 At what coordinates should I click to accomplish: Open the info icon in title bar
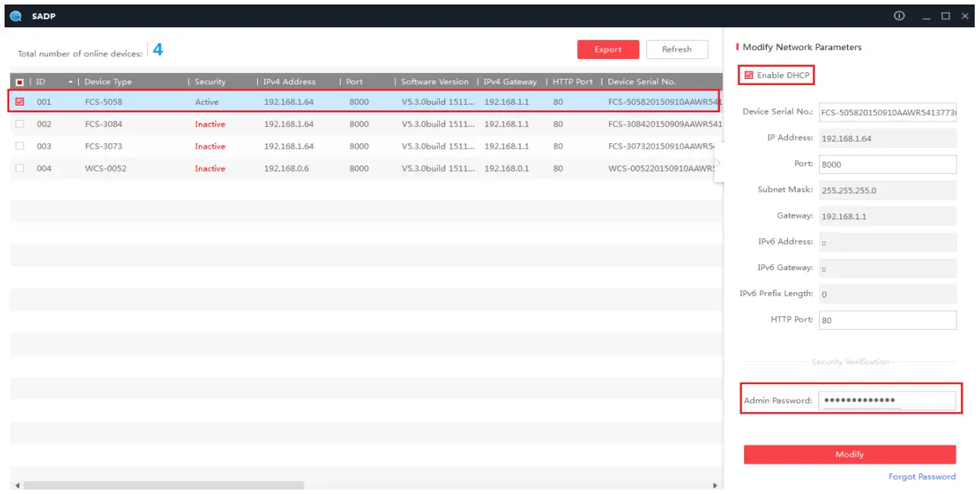pyautogui.click(x=900, y=16)
